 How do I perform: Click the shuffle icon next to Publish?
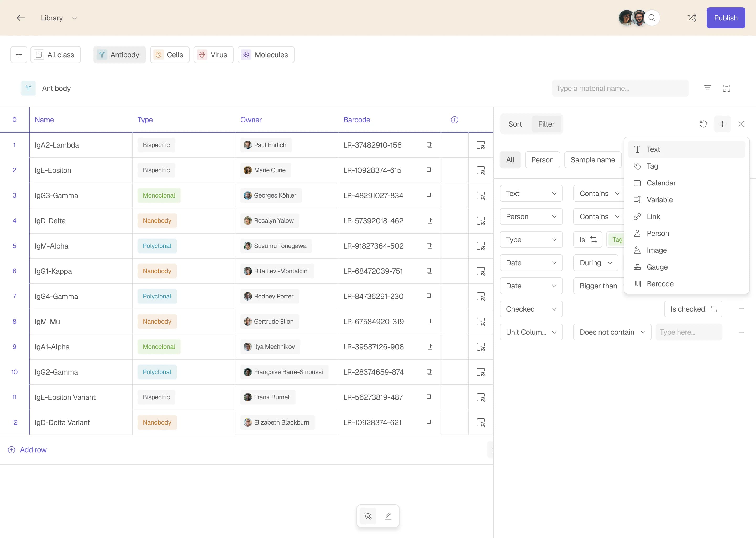(x=692, y=18)
